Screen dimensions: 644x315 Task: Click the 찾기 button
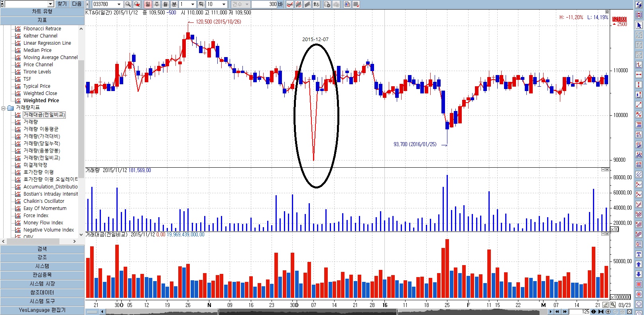[62, 4]
